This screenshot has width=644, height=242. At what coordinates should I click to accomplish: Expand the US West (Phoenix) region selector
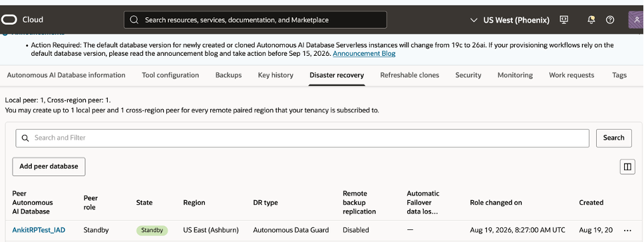[510, 20]
